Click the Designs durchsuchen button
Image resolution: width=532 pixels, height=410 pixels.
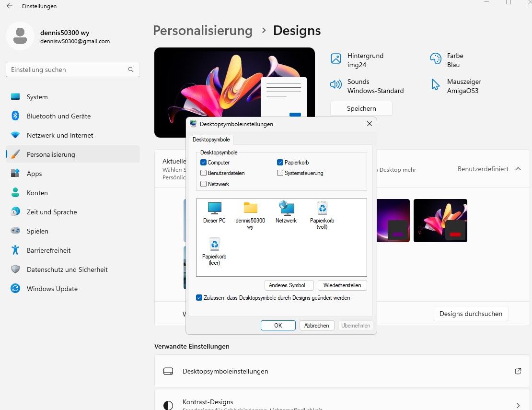coord(471,314)
